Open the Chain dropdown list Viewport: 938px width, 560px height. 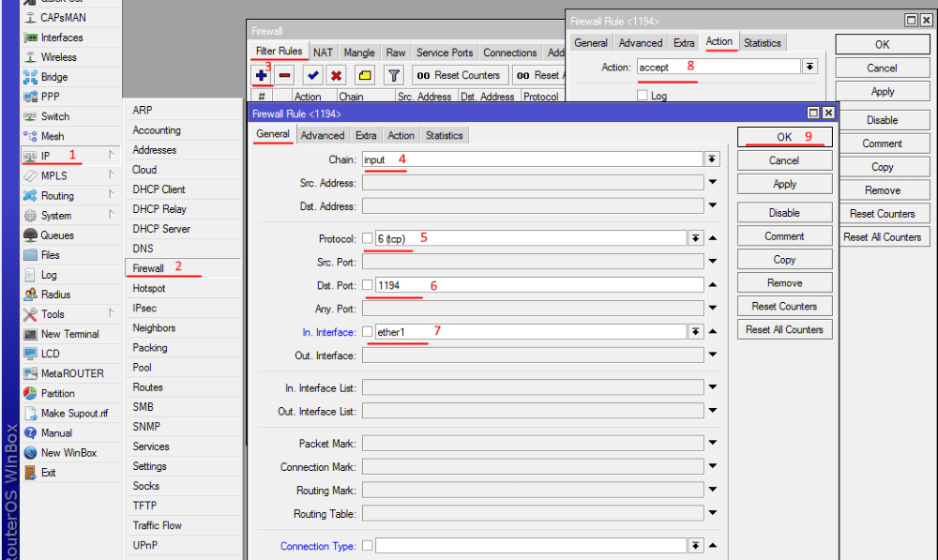click(x=713, y=159)
